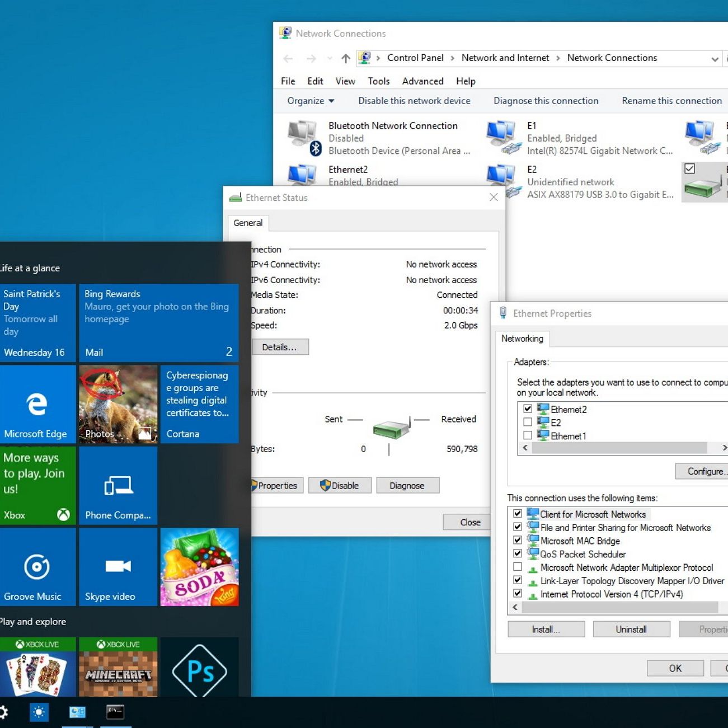
Task: Expand the Organize dropdown
Action: (311, 101)
